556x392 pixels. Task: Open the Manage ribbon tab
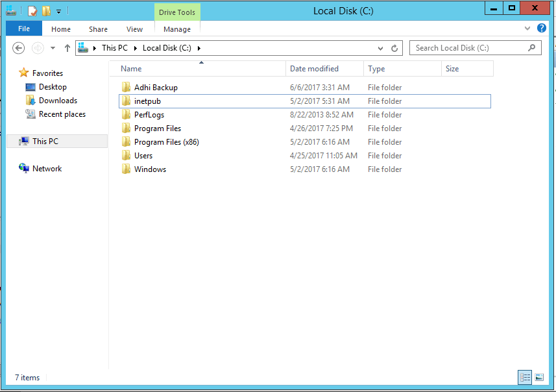click(177, 29)
